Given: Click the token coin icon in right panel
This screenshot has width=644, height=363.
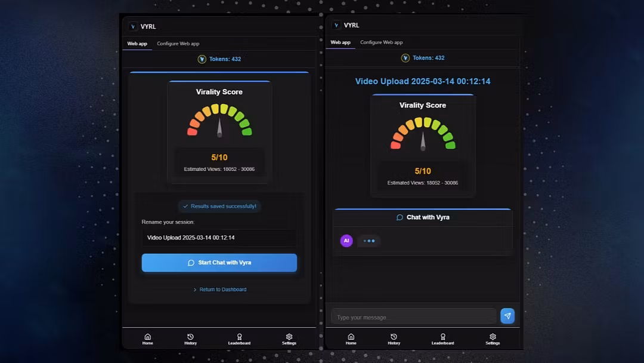Looking at the screenshot, I should click(405, 58).
